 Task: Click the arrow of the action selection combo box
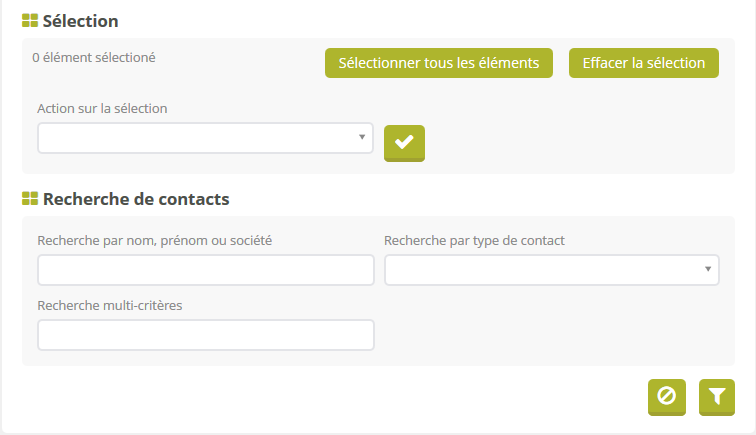point(361,137)
